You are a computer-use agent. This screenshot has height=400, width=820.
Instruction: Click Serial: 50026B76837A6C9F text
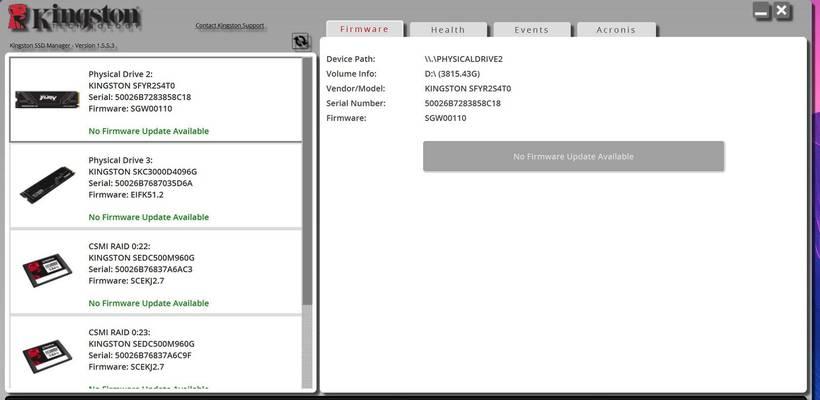pyautogui.click(x=140, y=356)
